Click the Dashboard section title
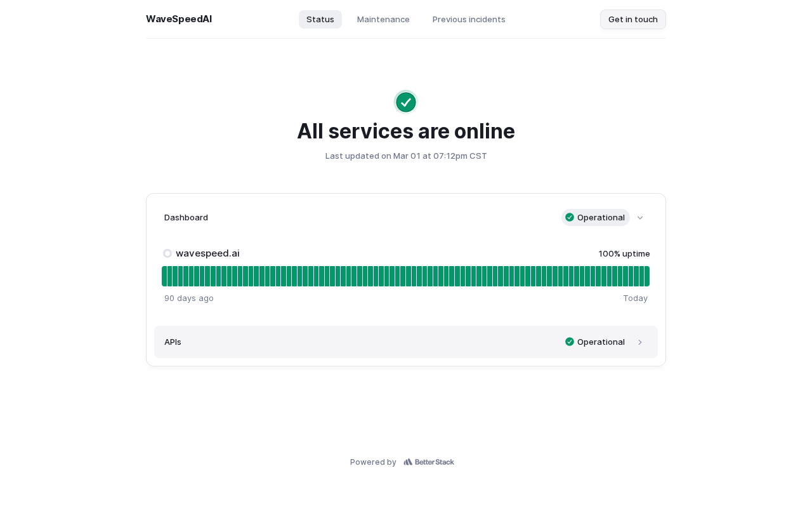Image resolution: width=812 pixels, height=508 pixels. 186,217
